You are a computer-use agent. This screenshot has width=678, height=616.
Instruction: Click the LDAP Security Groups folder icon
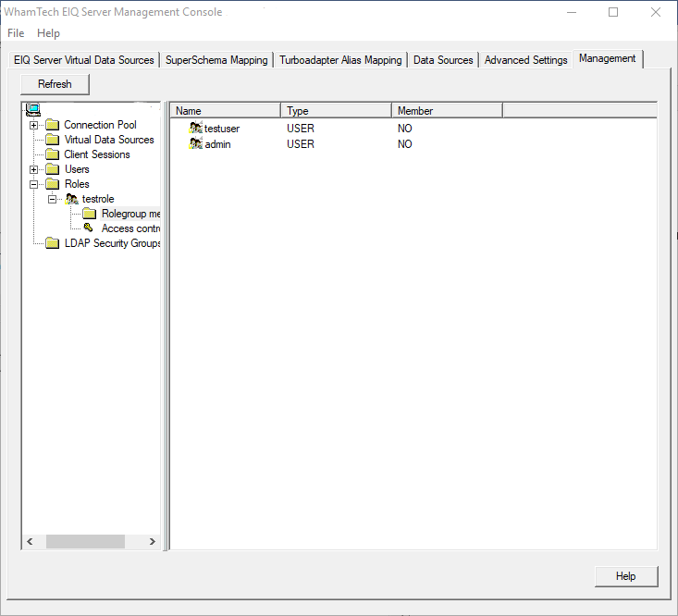52,243
